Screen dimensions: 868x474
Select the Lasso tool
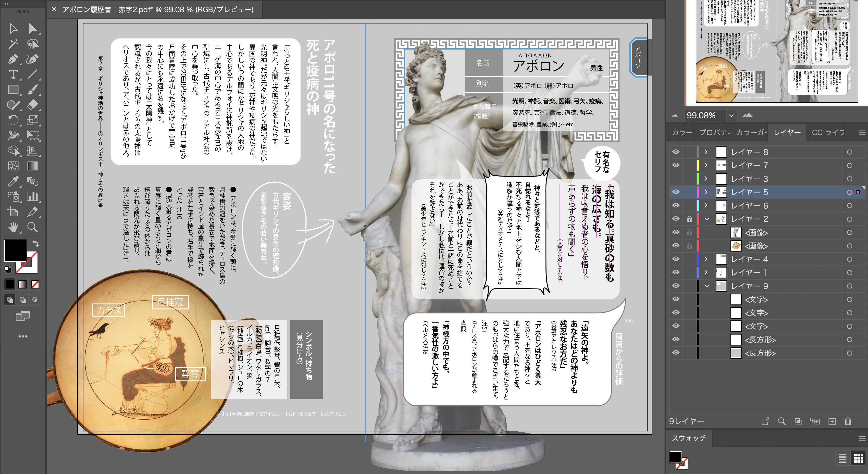click(x=33, y=44)
